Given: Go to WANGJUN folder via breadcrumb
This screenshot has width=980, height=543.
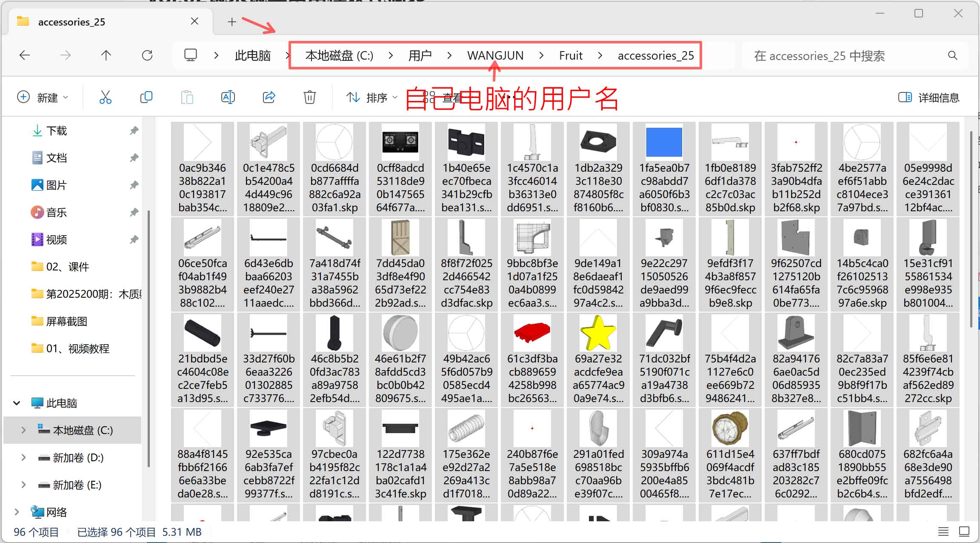Looking at the screenshot, I should point(495,55).
